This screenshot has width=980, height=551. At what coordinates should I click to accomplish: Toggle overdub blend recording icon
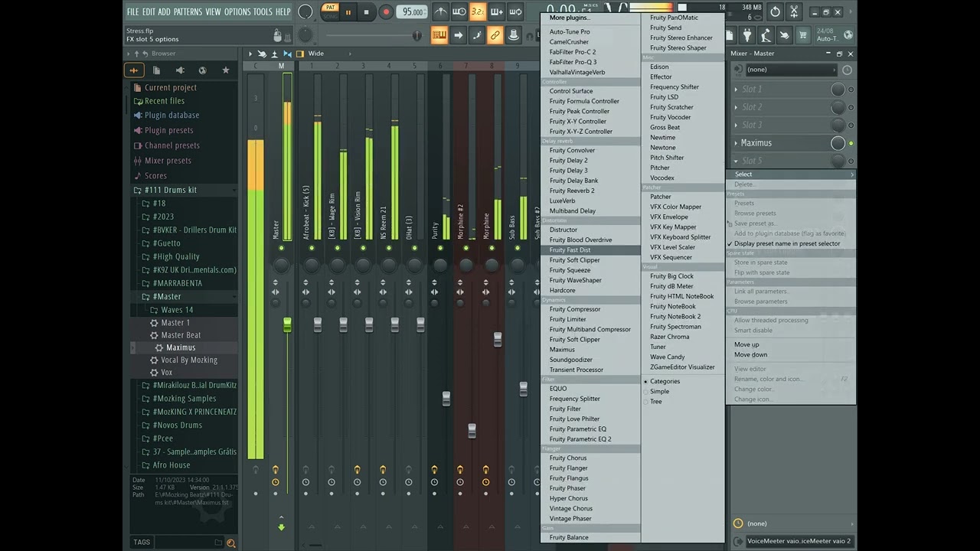tap(496, 12)
